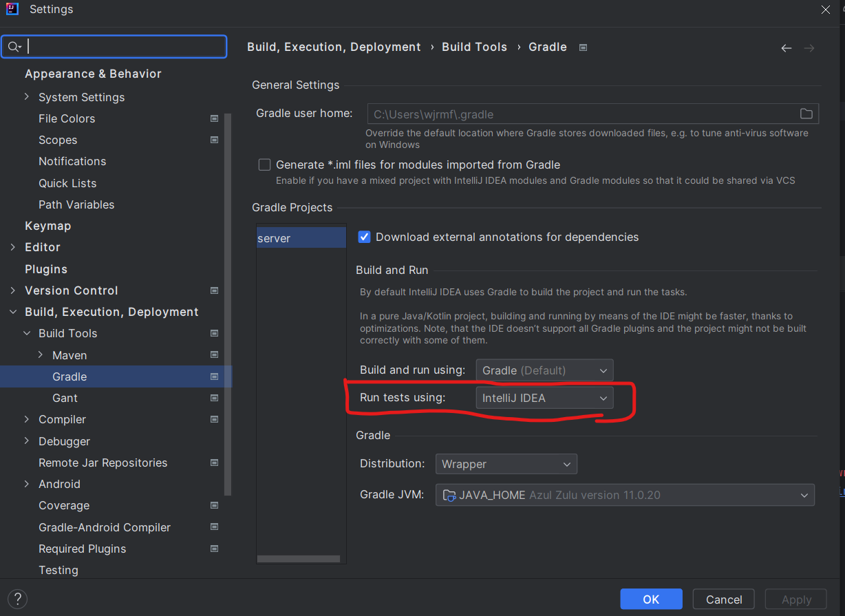The image size is (845, 616).
Task: Click the project settings icon beside Version Control
Action: tap(214, 290)
